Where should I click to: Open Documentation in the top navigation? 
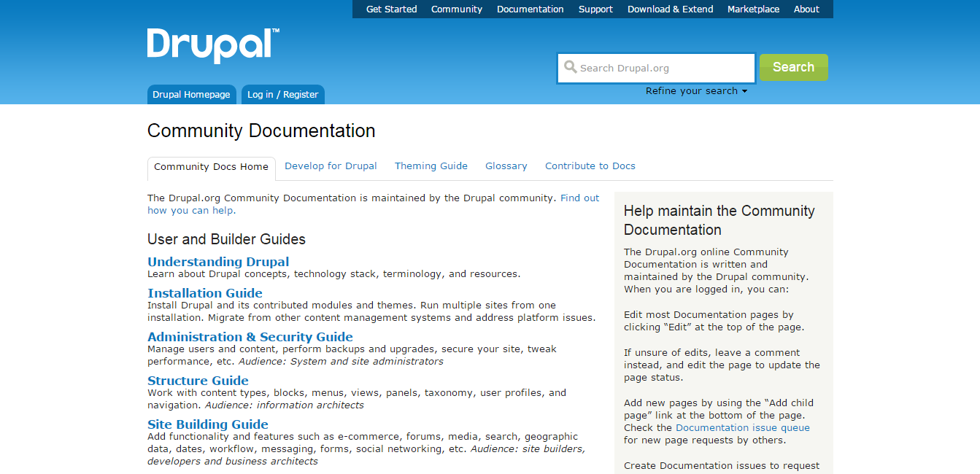530,9
